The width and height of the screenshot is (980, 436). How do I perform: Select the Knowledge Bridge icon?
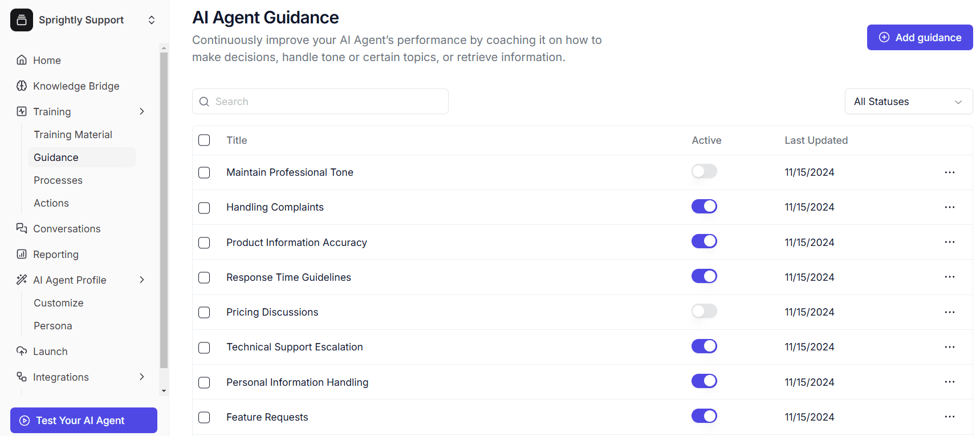point(21,86)
